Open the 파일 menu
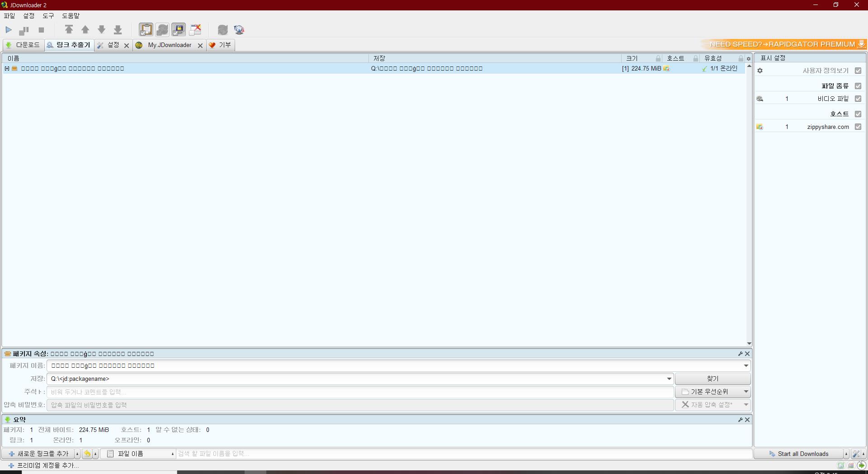The height and width of the screenshot is (474, 868). pyautogui.click(x=9, y=16)
